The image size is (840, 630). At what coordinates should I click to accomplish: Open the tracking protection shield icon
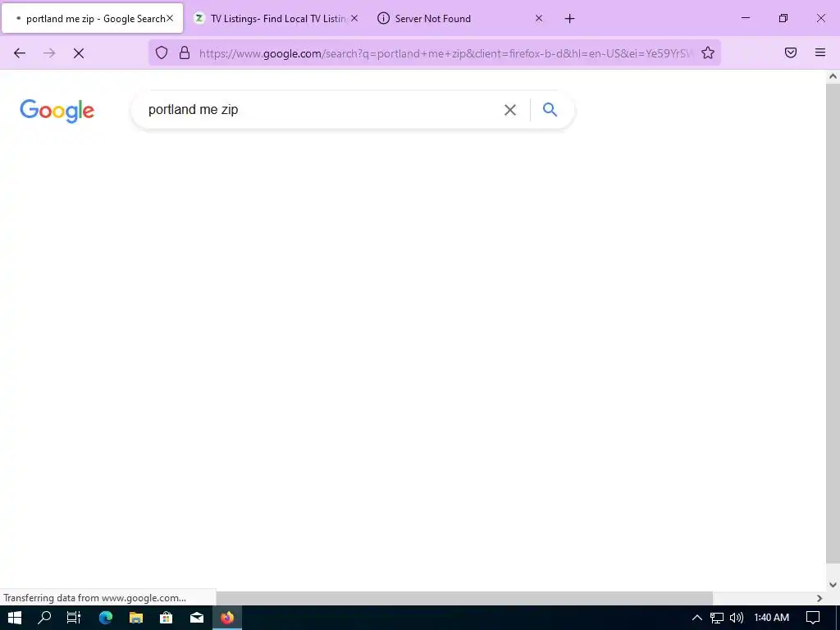(162, 52)
